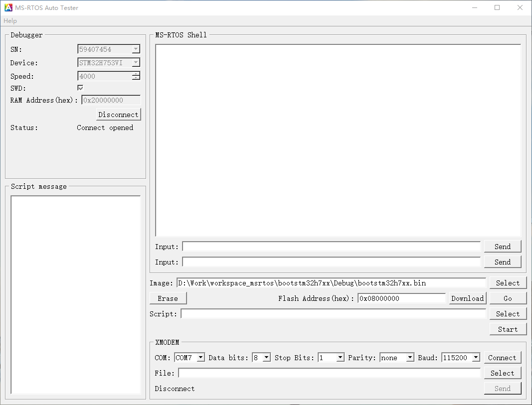
Task: Toggle the SWD checkbox
Action: [80, 88]
